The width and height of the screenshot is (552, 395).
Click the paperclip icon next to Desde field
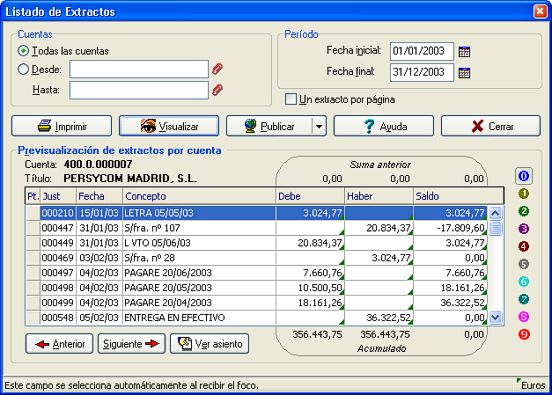(217, 69)
